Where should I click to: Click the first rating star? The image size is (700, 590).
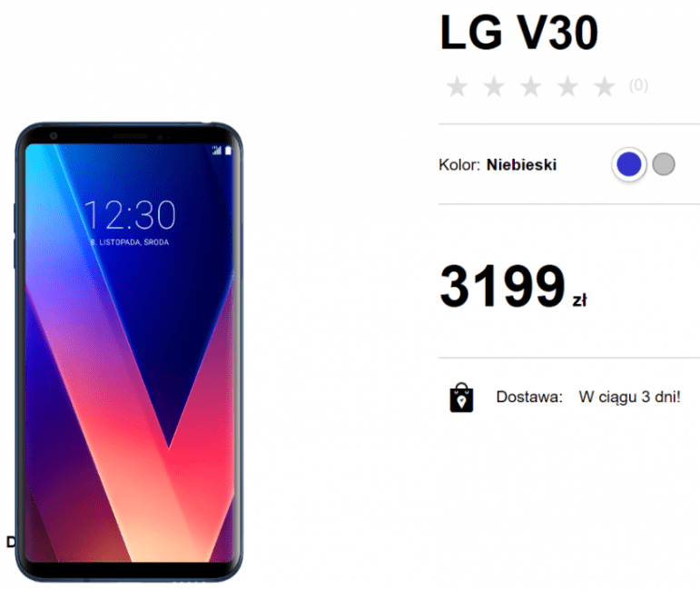[458, 86]
